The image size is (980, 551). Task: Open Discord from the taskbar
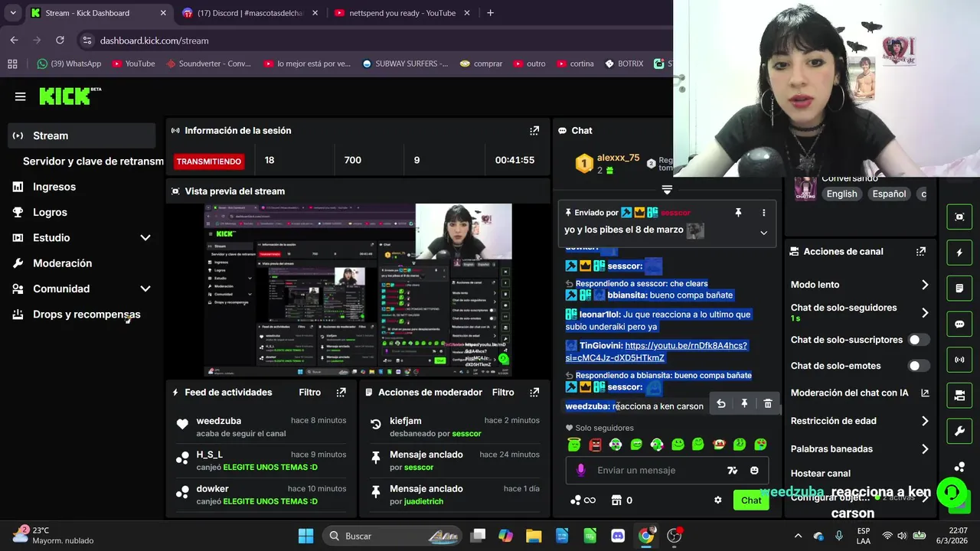pyautogui.click(x=618, y=536)
